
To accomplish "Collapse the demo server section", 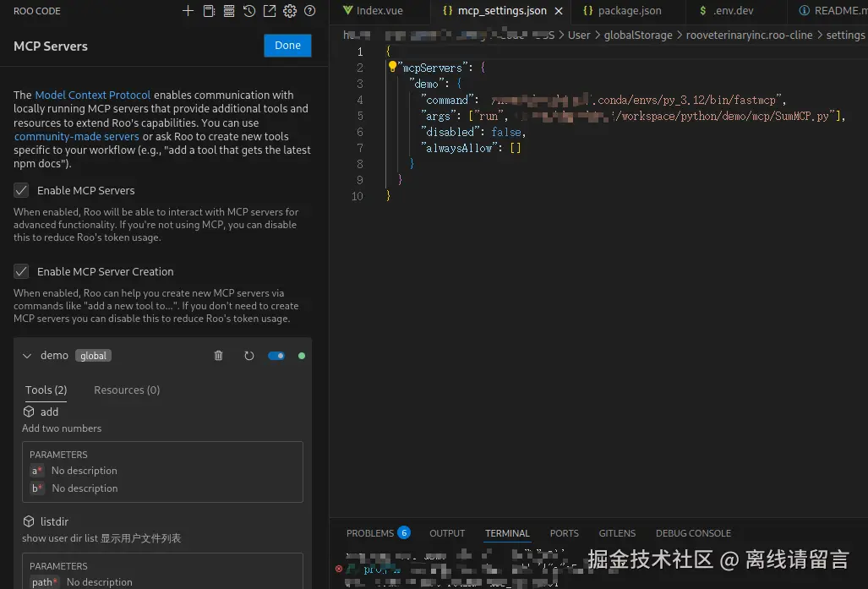I will [26, 356].
